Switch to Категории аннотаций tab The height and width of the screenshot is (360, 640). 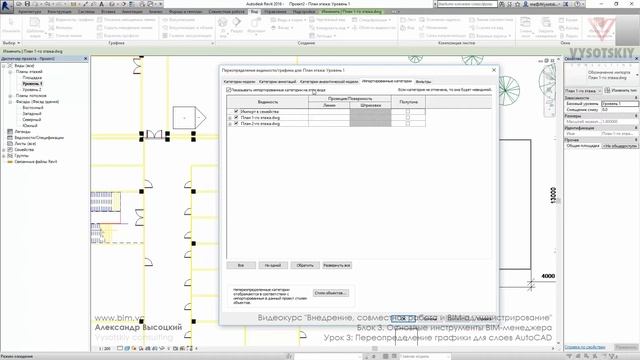278,82
